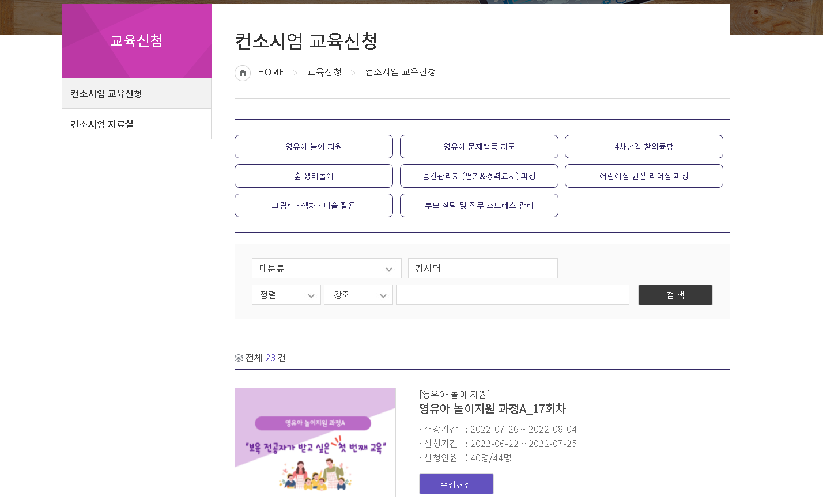
Task: Open the 영유아 놀이지원 과정A course thumbnail
Action: pos(315,442)
